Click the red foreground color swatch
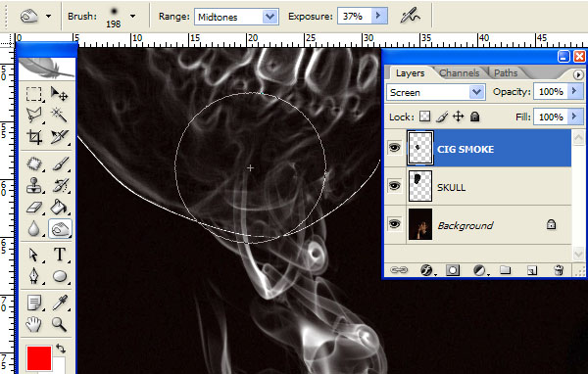This screenshot has height=374, width=588. [39, 358]
